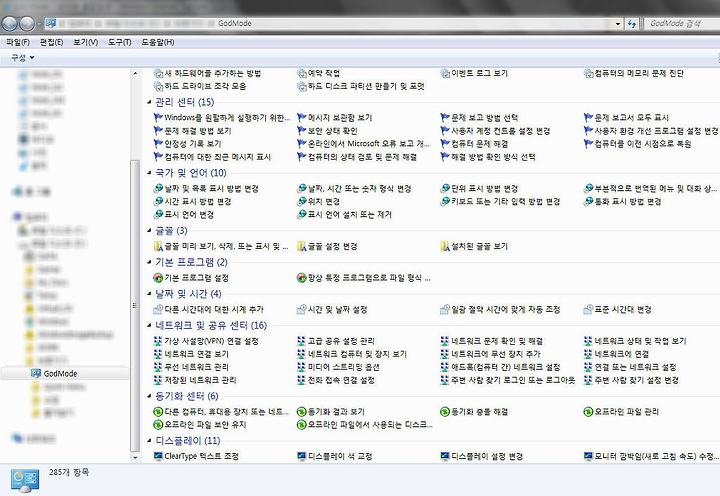The image size is (720, 496).
Task: Click the refresh button beside the address bar
Action: click(x=632, y=23)
